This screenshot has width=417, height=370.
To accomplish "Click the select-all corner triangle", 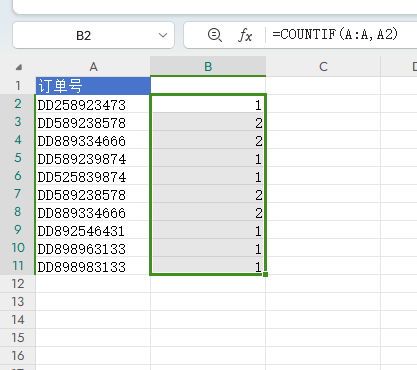I will coord(19,67).
